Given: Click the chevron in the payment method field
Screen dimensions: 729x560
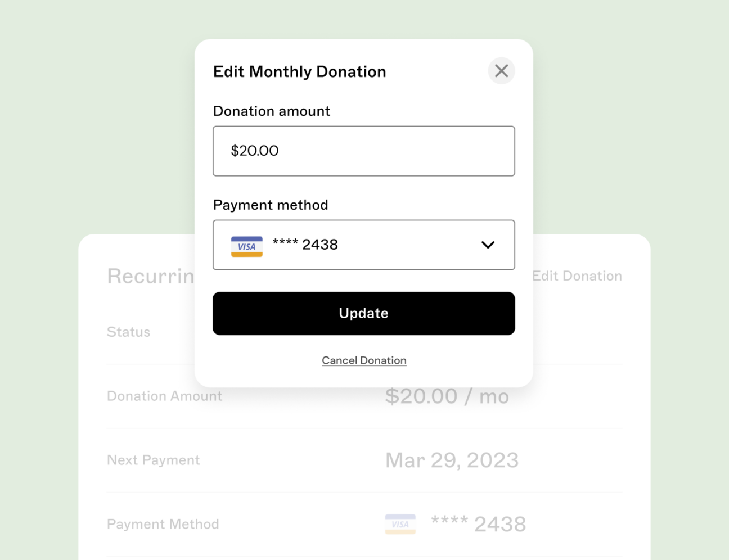Looking at the screenshot, I should click(487, 245).
